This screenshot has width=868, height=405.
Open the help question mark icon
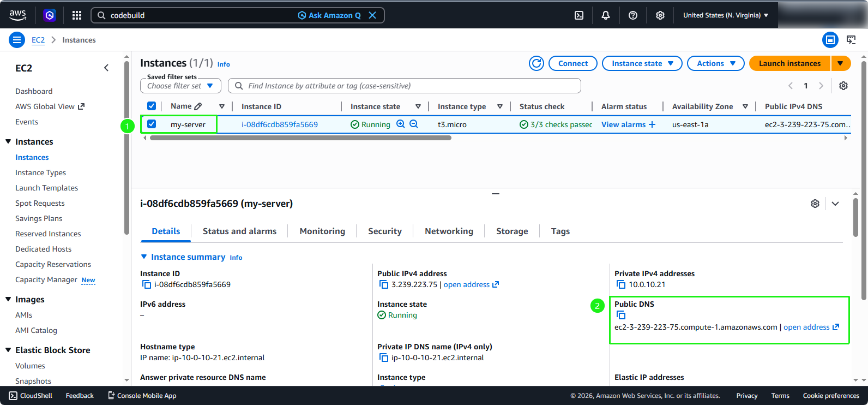pos(633,15)
